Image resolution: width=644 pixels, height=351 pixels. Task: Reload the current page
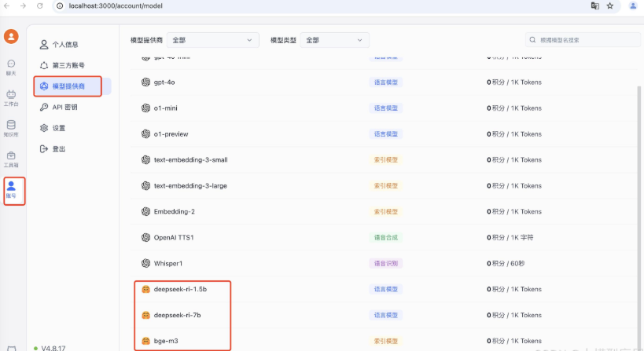point(40,5)
